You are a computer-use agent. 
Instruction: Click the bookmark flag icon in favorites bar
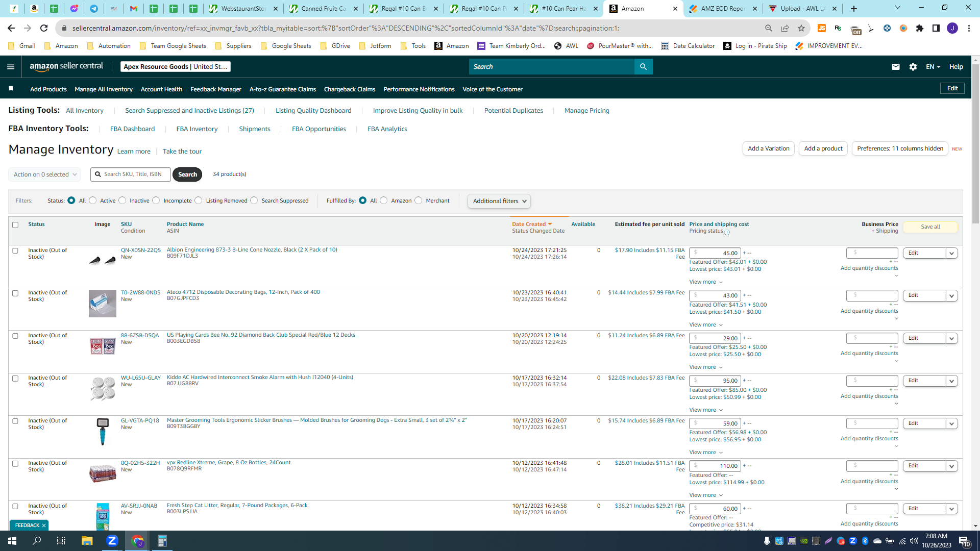tap(11, 89)
